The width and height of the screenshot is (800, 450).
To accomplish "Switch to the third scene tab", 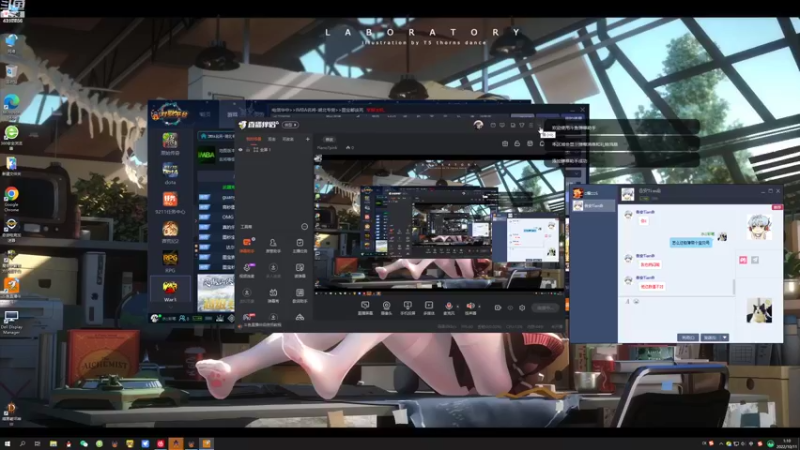I will 288,139.
